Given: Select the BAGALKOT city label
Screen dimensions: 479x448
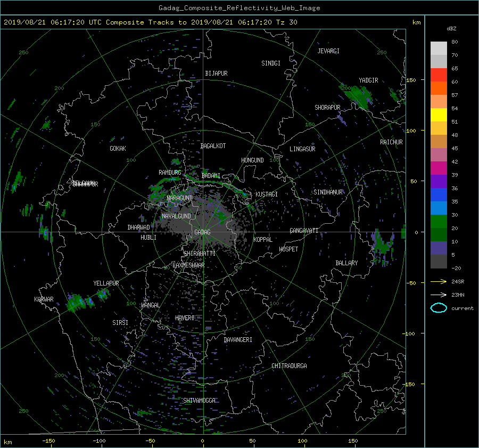Looking at the screenshot, I should coord(213,146).
